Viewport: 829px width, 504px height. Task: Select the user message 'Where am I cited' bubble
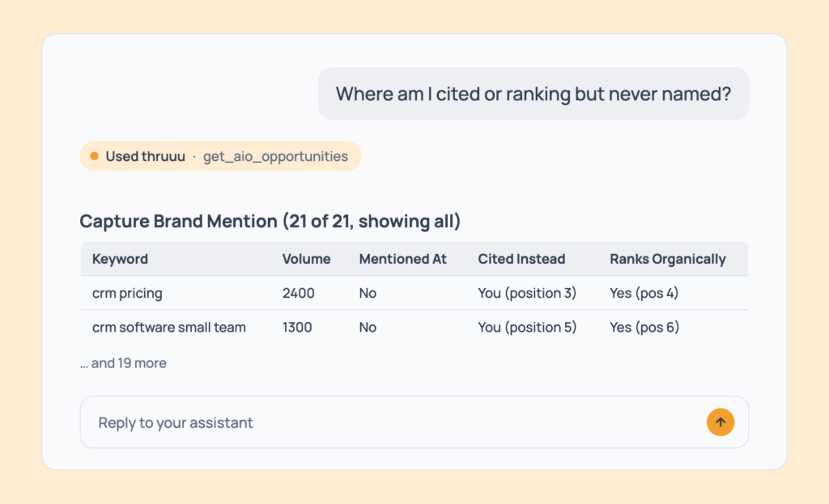pyautogui.click(x=533, y=94)
